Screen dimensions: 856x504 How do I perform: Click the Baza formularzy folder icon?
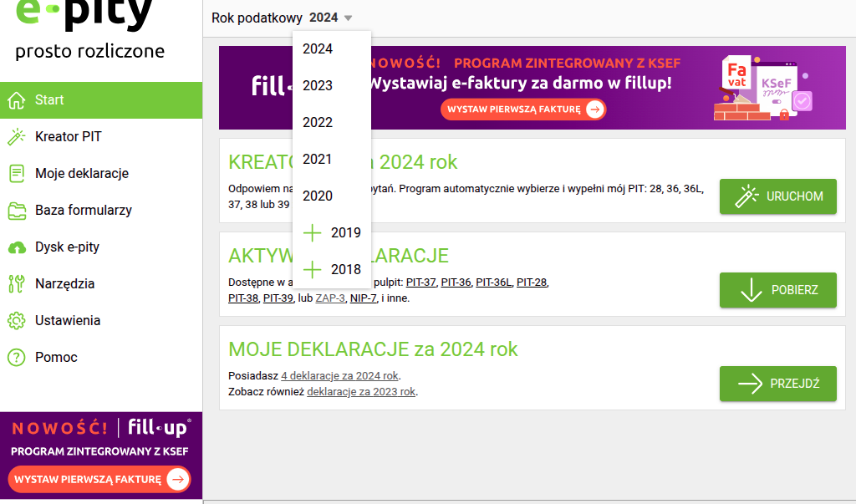coord(16,211)
